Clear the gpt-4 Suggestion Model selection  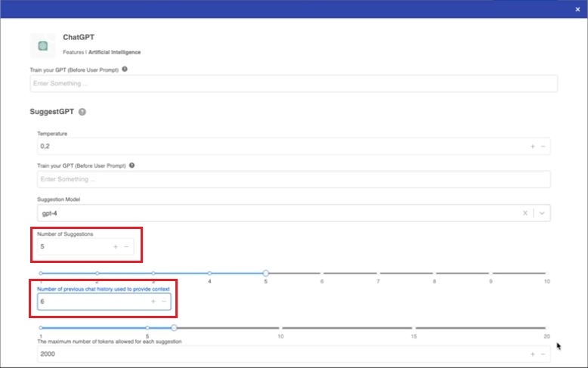pyautogui.click(x=525, y=213)
